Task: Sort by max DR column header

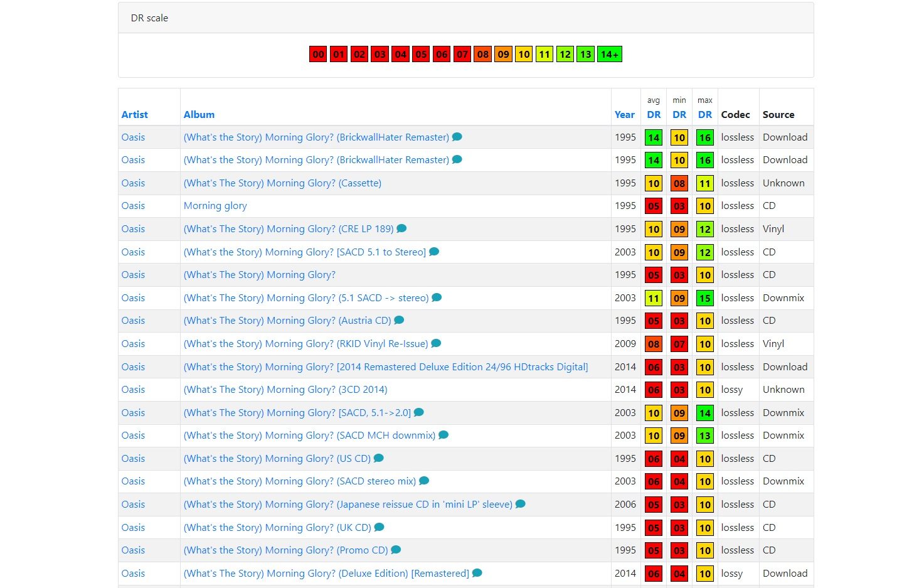Action: (x=705, y=114)
